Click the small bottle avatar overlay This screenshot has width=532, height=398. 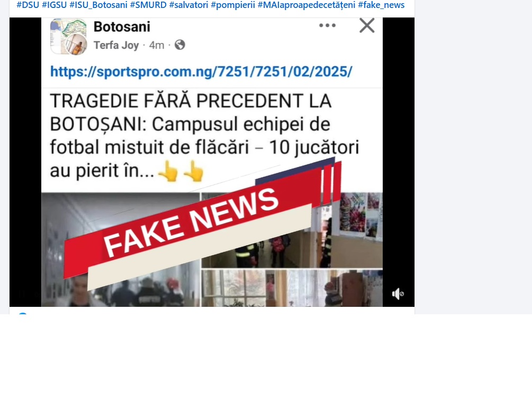[76, 45]
